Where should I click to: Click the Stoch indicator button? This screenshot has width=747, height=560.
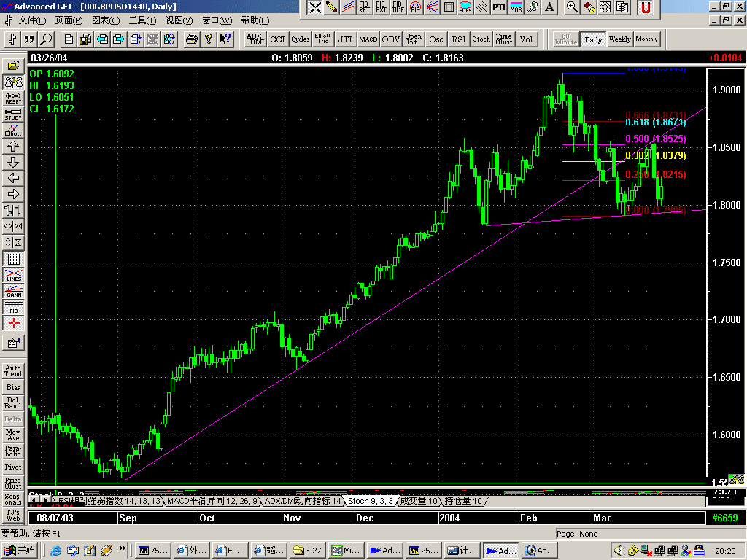(x=481, y=39)
